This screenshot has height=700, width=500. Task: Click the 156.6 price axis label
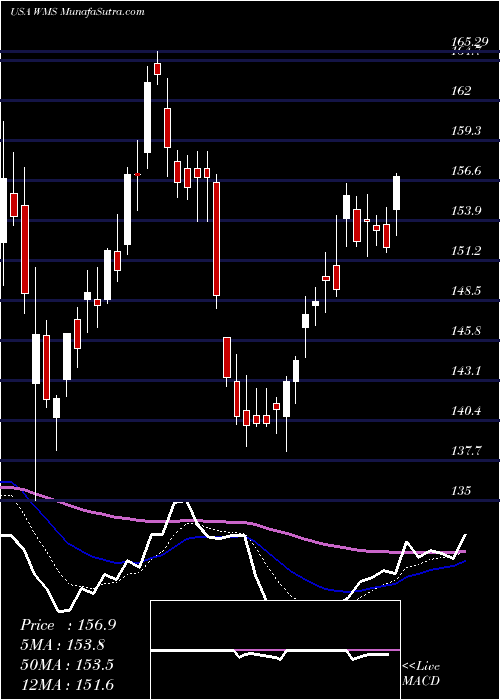tap(466, 171)
